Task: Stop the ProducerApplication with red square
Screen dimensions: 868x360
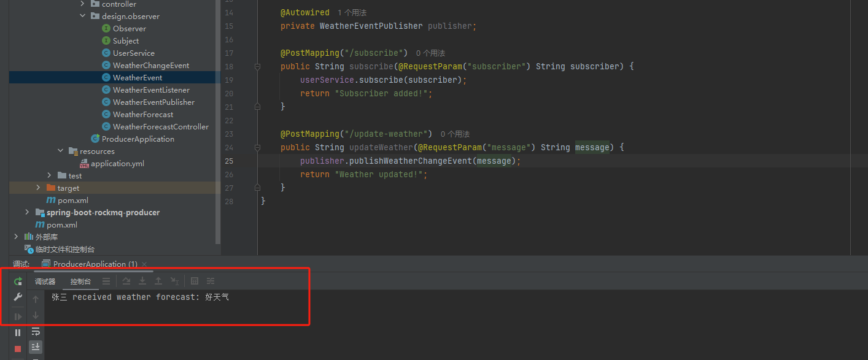Action: 18,348
